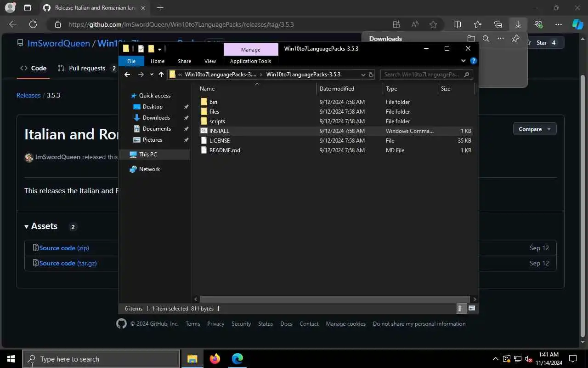Expand recent locations dropdown in Explorer

tap(152, 75)
